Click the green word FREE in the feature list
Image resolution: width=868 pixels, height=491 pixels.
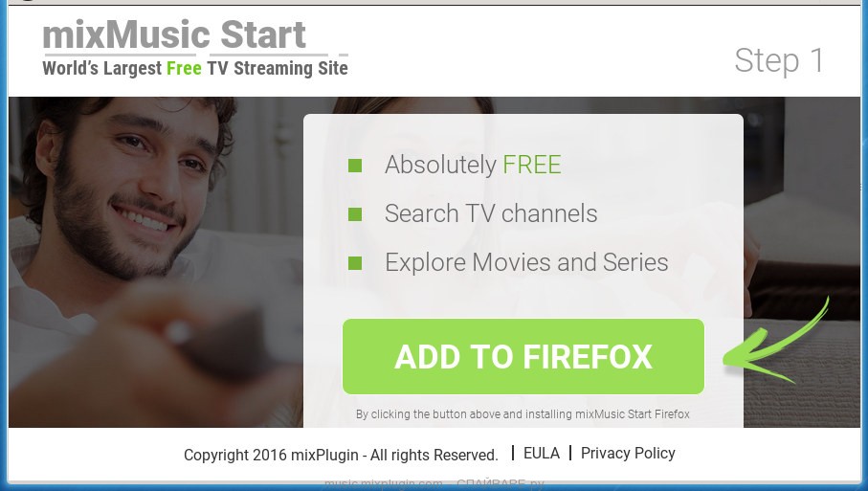[532, 165]
